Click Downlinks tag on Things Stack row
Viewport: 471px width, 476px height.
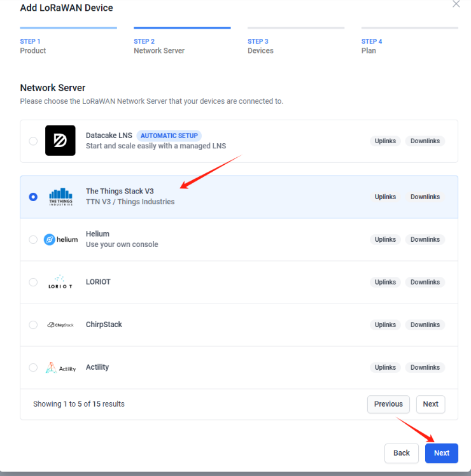(425, 197)
